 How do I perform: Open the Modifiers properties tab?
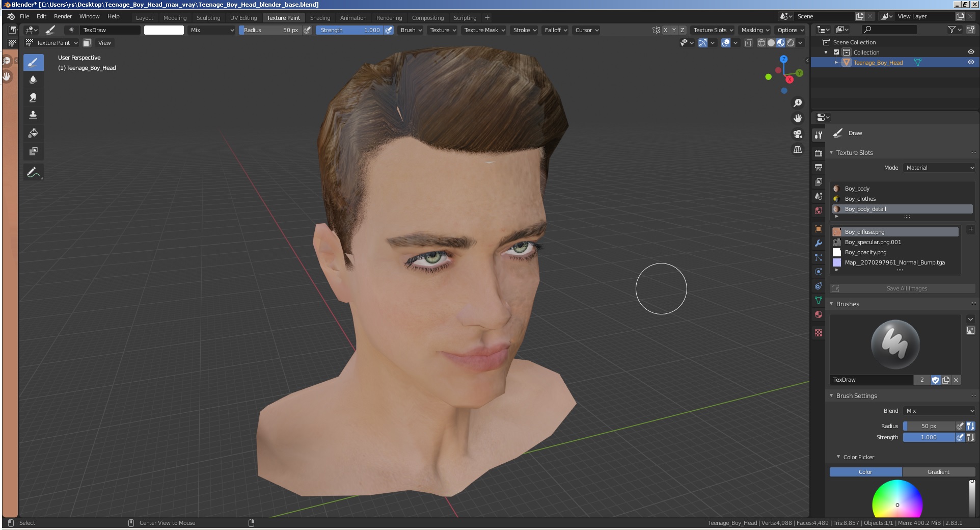pyautogui.click(x=819, y=243)
